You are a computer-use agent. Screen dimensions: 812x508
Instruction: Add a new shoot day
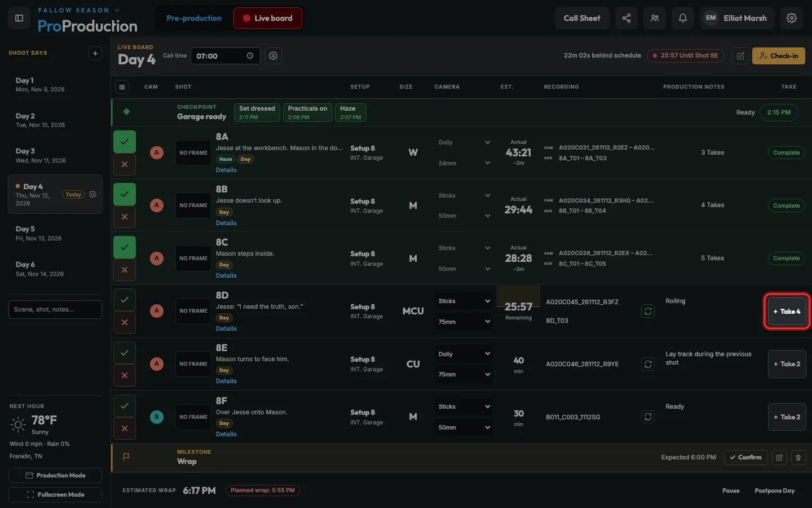(95, 53)
